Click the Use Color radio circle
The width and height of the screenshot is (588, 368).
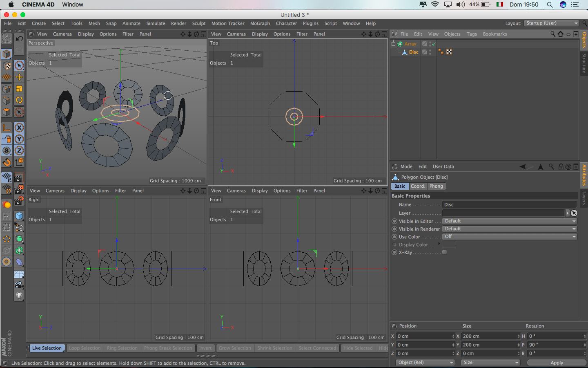(x=394, y=237)
